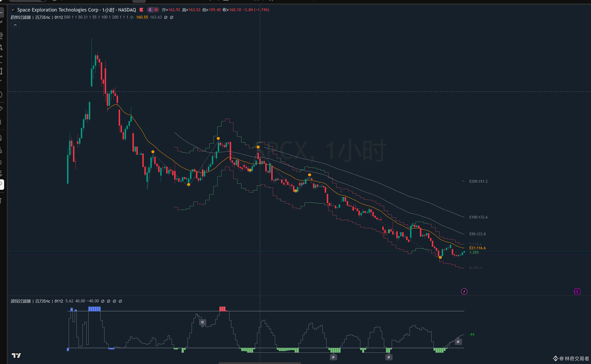The image size is (591, 364).
Task: Click the −40.00 lower threshold value
Action: click(93, 301)
